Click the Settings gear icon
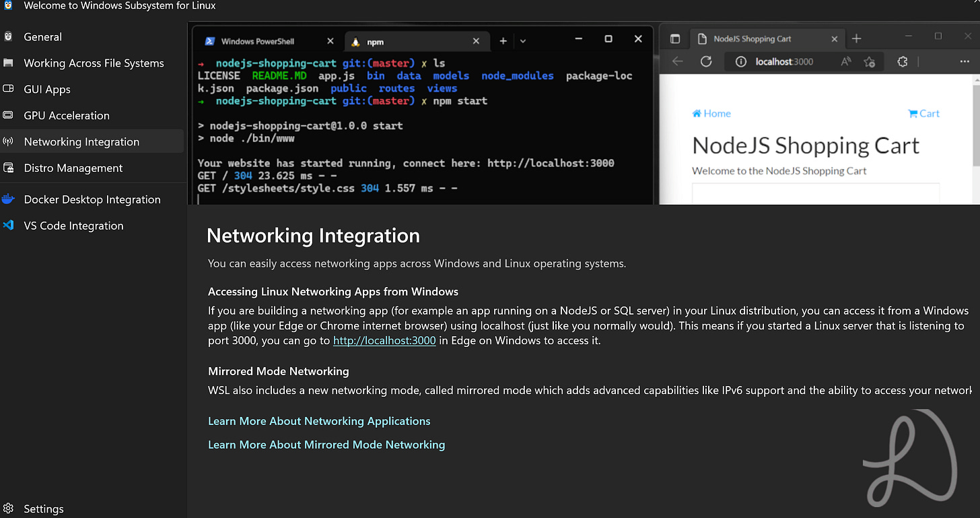The image size is (980, 518). click(8, 509)
